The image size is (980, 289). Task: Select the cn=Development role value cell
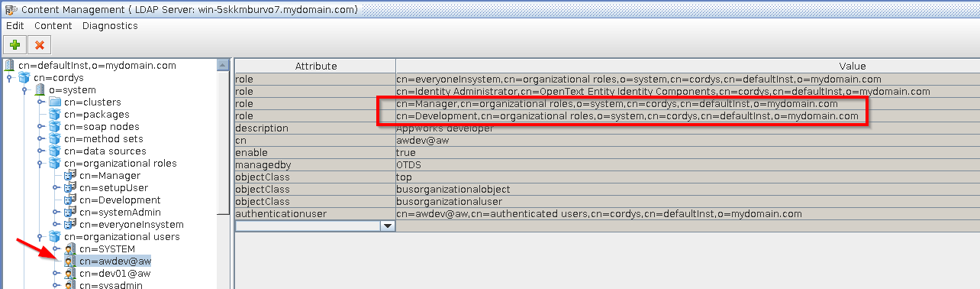[x=688, y=116]
